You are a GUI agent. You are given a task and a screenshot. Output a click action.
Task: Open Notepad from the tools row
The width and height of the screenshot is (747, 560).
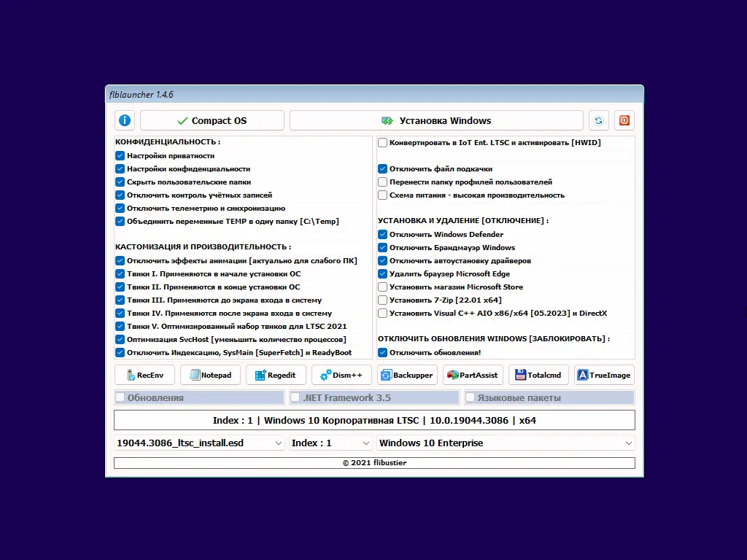210,374
